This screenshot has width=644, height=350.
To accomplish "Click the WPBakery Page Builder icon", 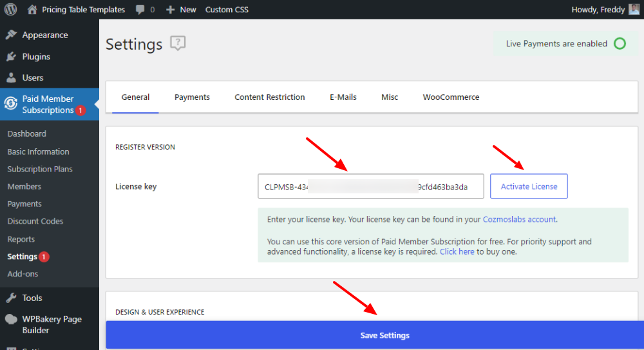I will click(x=11, y=319).
